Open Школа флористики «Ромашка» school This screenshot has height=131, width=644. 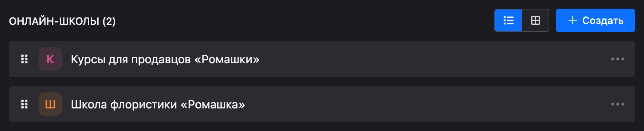point(158,104)
